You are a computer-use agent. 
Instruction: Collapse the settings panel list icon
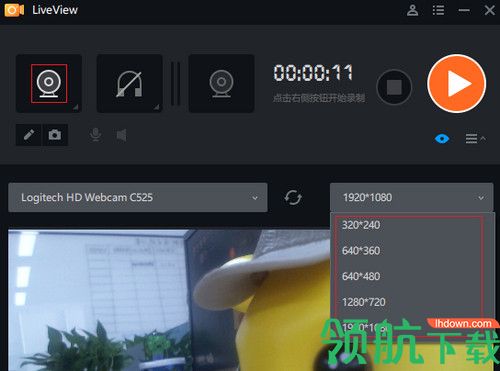coord(475,138)
